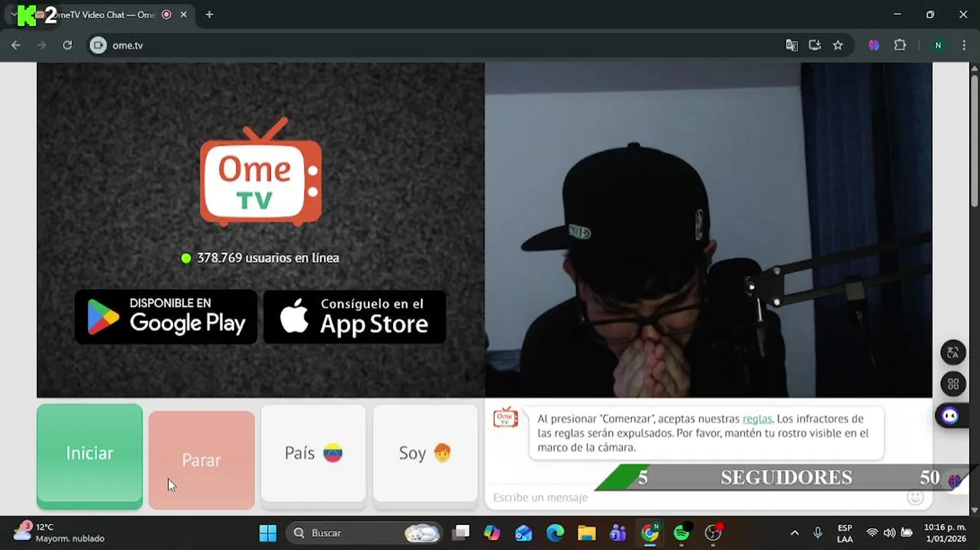980x550 pixels.
Task: Open Chrome from the taskbar
Action: [x=650, y=533]
